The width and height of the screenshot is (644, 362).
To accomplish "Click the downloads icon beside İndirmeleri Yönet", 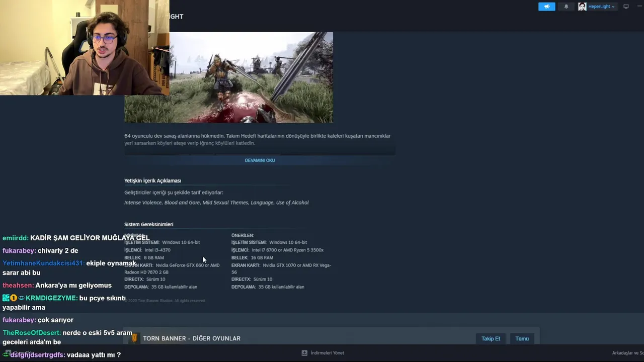I will [x=304, y=353].
